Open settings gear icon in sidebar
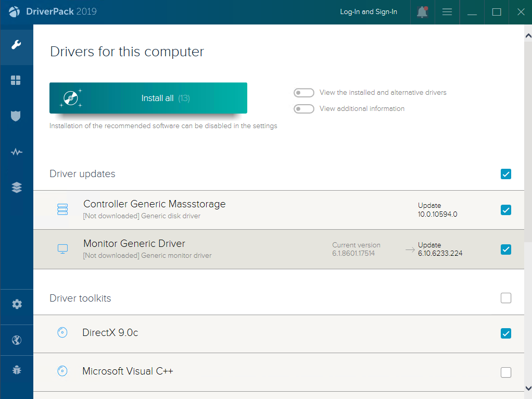The width and height of the screenshot is (532, 399). pyautogui.click(x=17, y=304)
